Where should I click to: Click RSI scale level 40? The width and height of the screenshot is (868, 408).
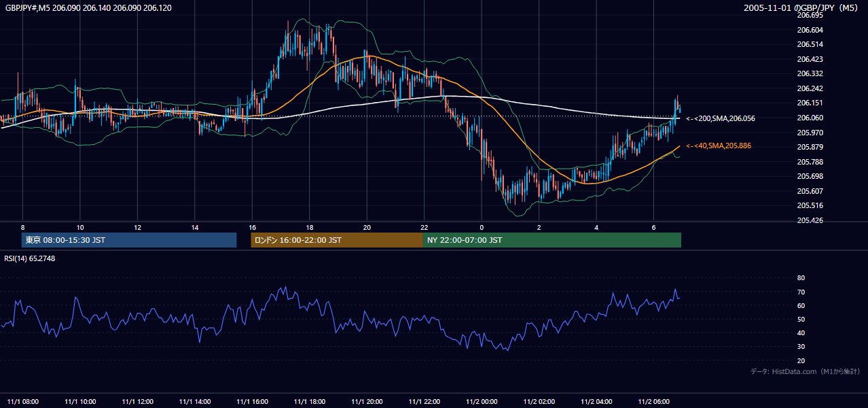click(x=801, y=333)
